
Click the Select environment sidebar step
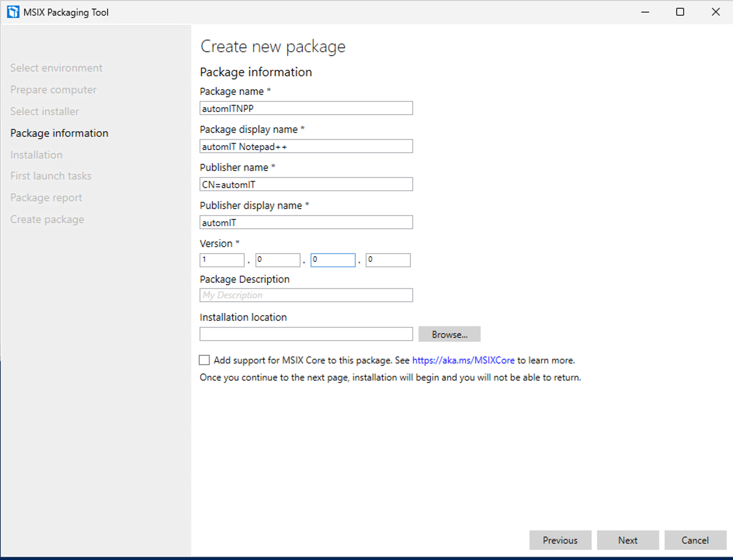(56, 68)
